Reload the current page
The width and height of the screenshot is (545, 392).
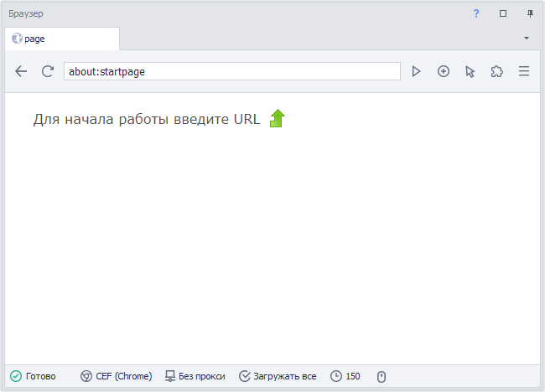pos(48,72)
